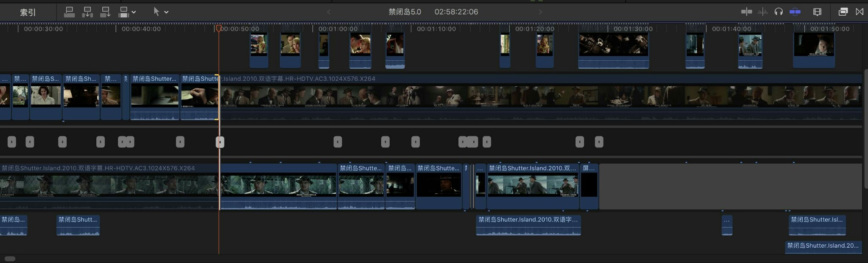868x263 pixels.
Task: Select the 禁闭岛Shutter.Island.2010.双... clip with men walking
Action: (533, 186)
